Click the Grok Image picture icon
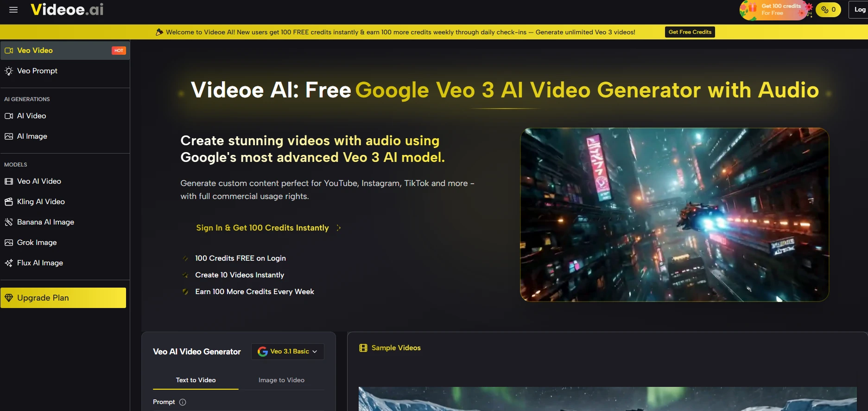The width and height of the screenshot is (868, 411). coord(9,243)
